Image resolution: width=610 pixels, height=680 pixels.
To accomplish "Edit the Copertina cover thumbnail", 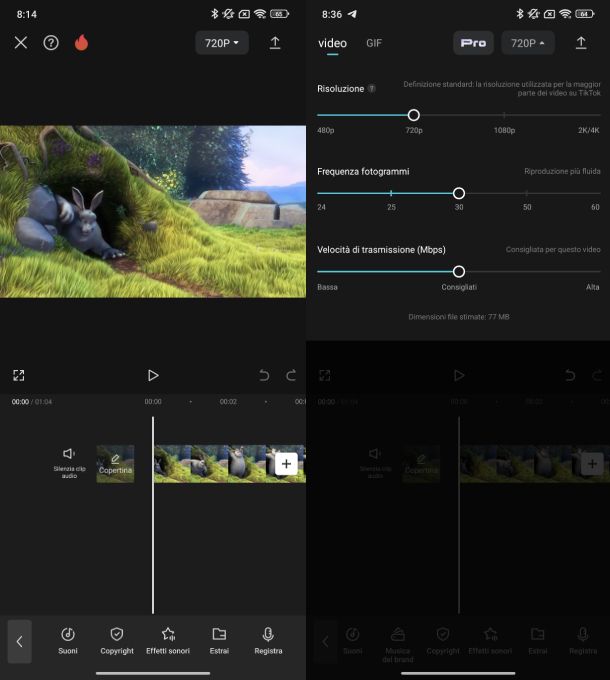I will (x=115, y=464).
